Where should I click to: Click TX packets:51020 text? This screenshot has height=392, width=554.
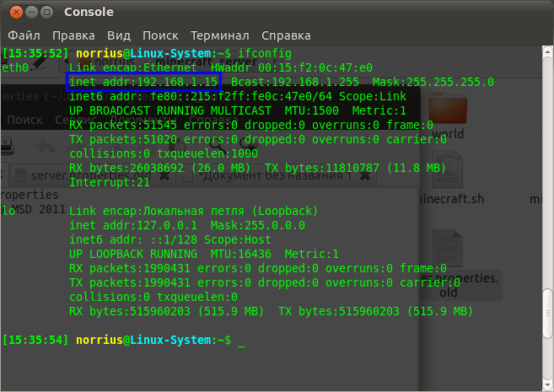123,139
